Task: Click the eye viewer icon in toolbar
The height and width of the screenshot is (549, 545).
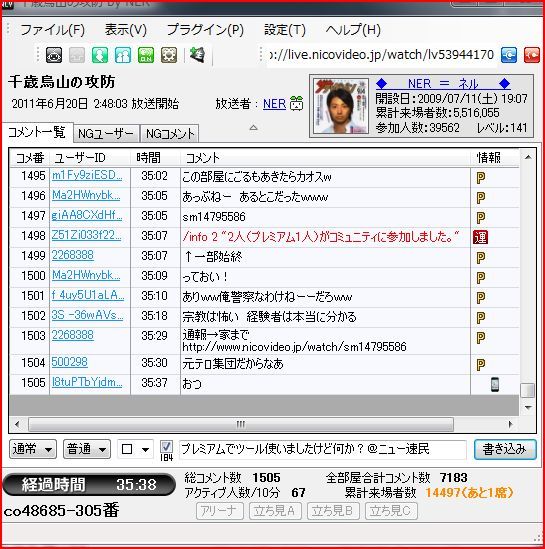Action: (54, 55)
